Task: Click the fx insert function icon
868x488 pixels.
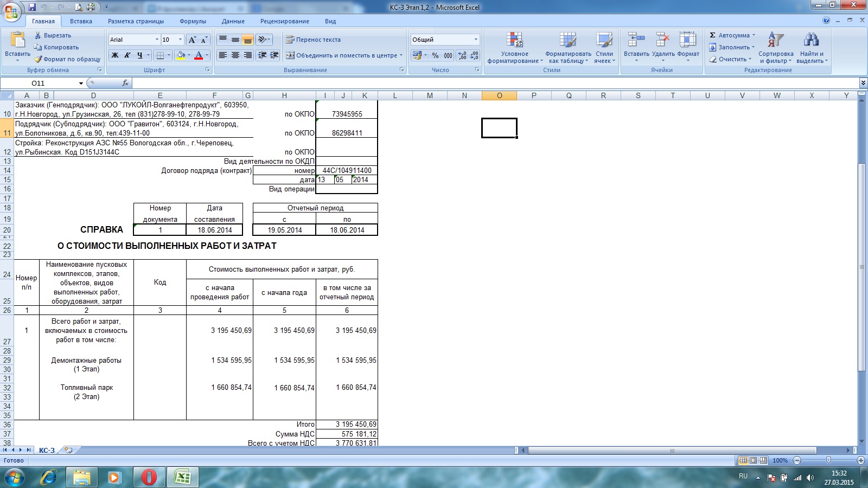Action: 125,83
